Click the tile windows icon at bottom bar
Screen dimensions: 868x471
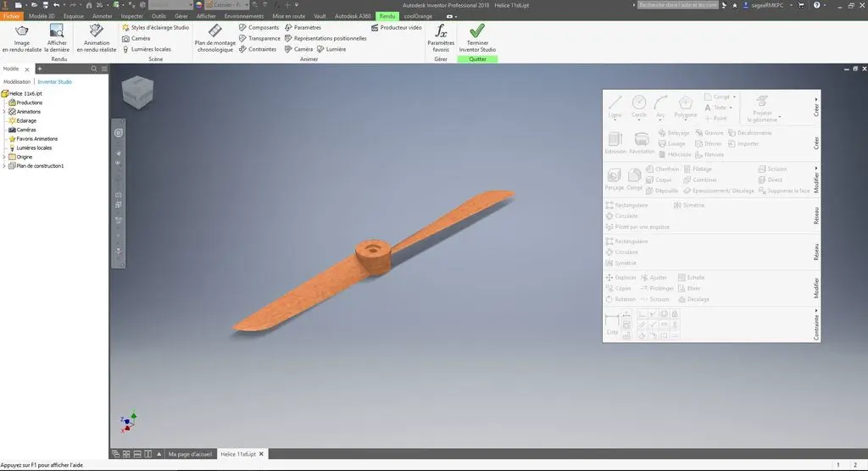(x=126, y=454)
